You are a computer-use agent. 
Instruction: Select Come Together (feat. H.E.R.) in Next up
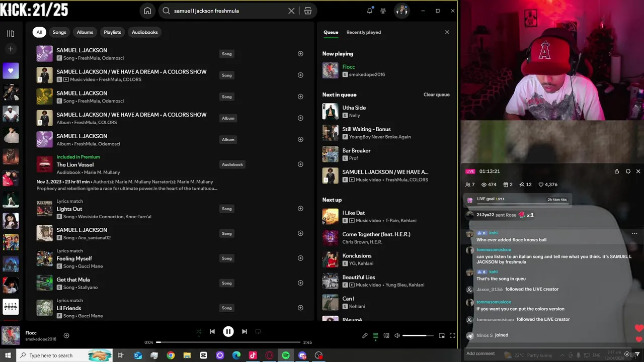point(386,238)
